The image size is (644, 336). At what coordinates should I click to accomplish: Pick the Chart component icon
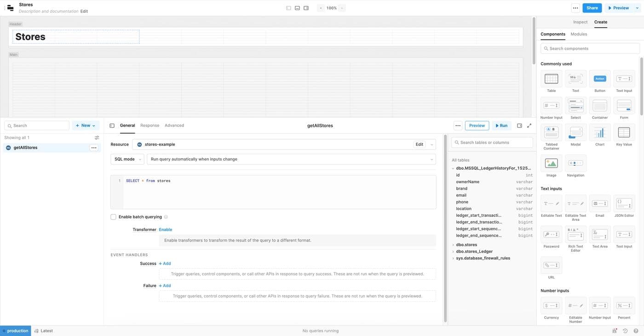599,133
